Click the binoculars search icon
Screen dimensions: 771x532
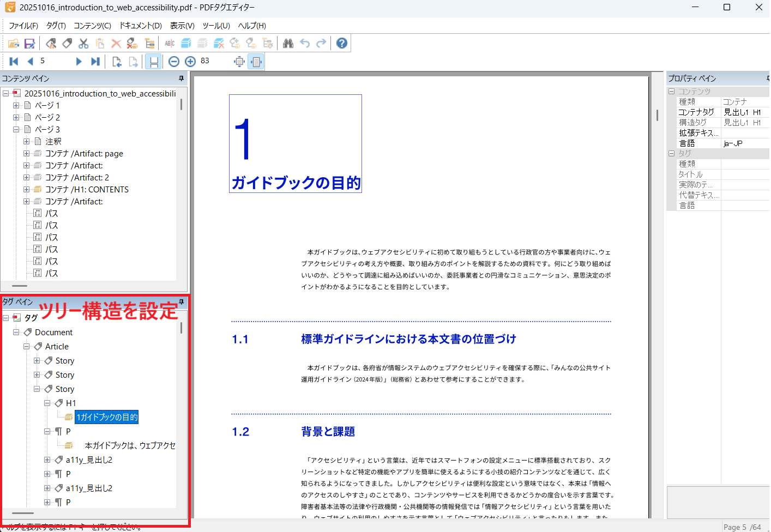pos(288,44)
